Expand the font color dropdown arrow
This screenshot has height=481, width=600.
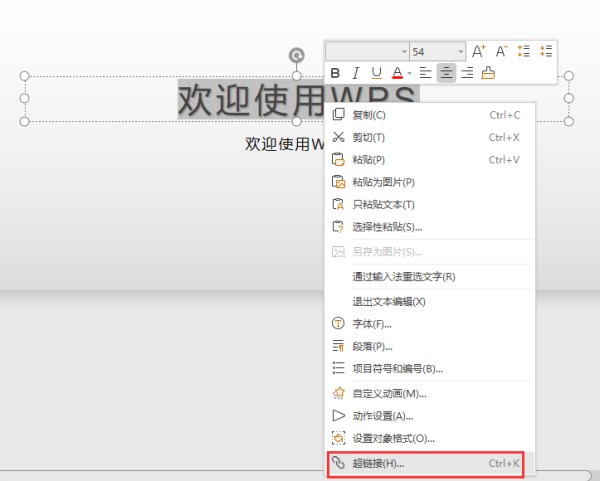(x=409, y=73)
